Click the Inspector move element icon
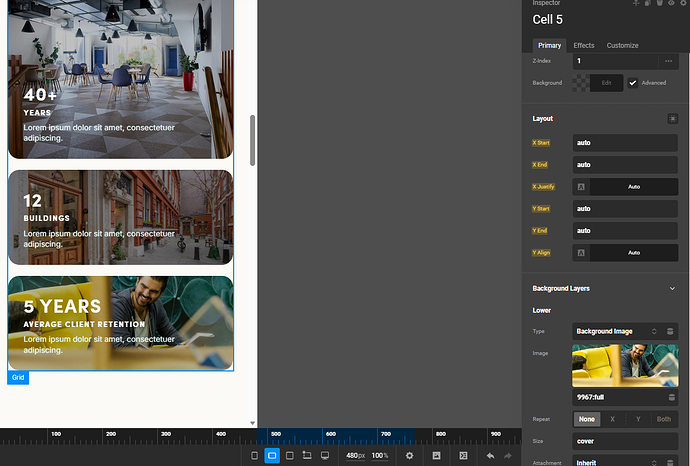The width and height of the screenshot is (690, 466). pos(636,3)
